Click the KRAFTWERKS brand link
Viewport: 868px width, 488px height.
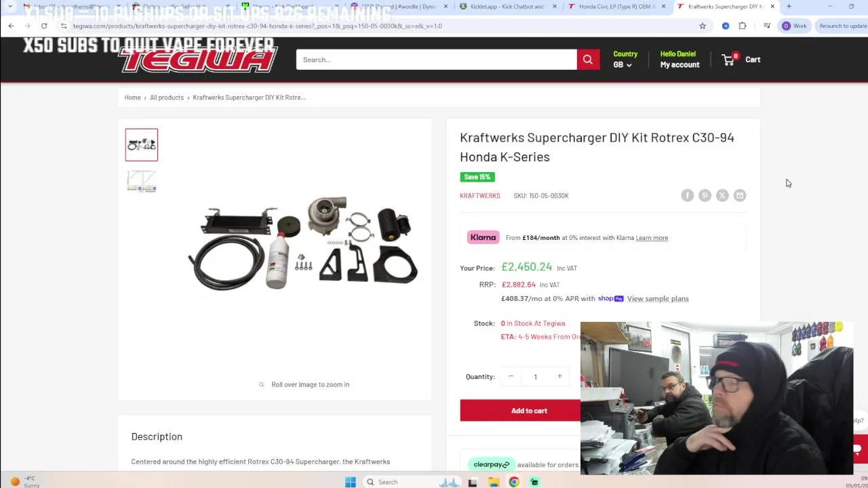coord(480,195)
